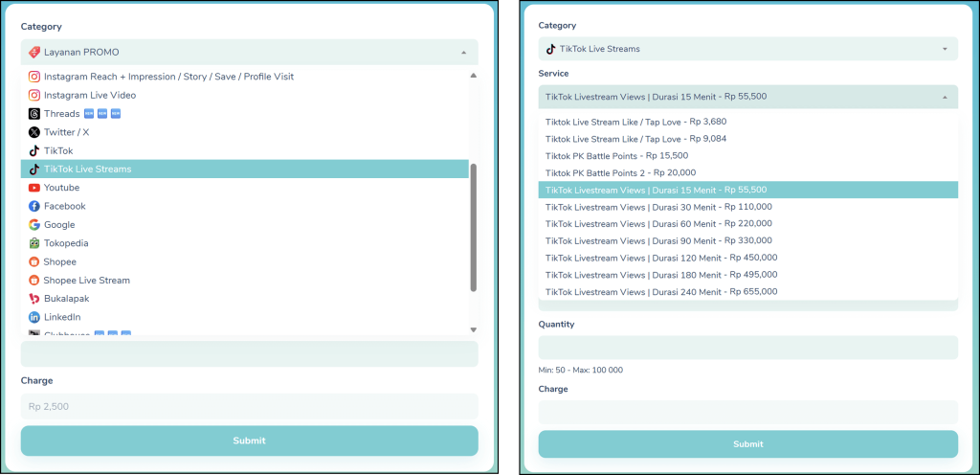Select Livestream Views Durasi 60 Menit option
This screenshot has height=475, width=980.
[658, 223]
